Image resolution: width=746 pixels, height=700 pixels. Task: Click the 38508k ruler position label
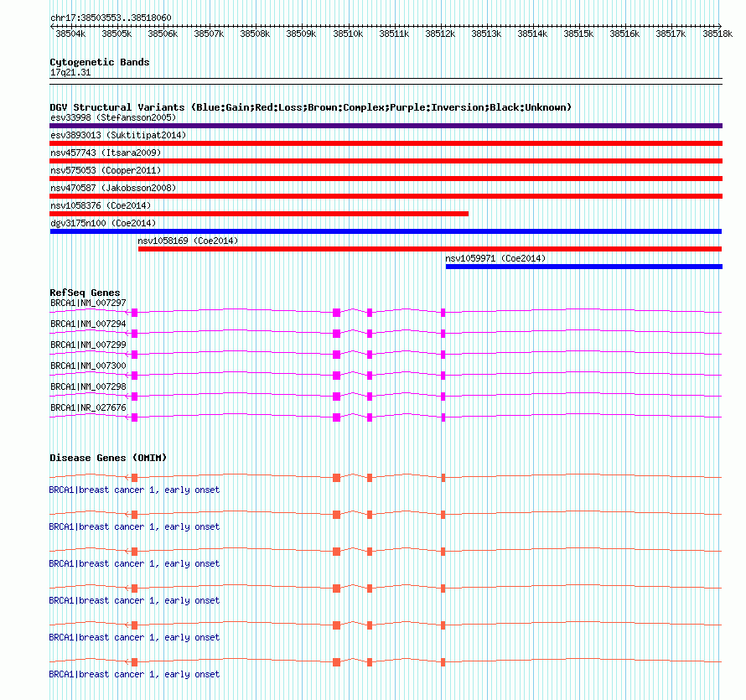tap(255, 34)
